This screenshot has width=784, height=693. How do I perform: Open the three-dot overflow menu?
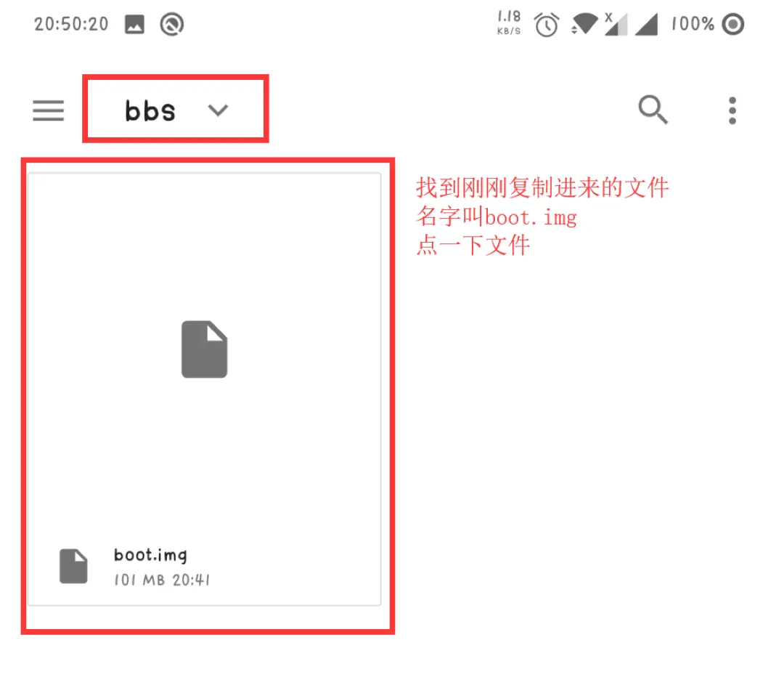click(x=732, y=110)
